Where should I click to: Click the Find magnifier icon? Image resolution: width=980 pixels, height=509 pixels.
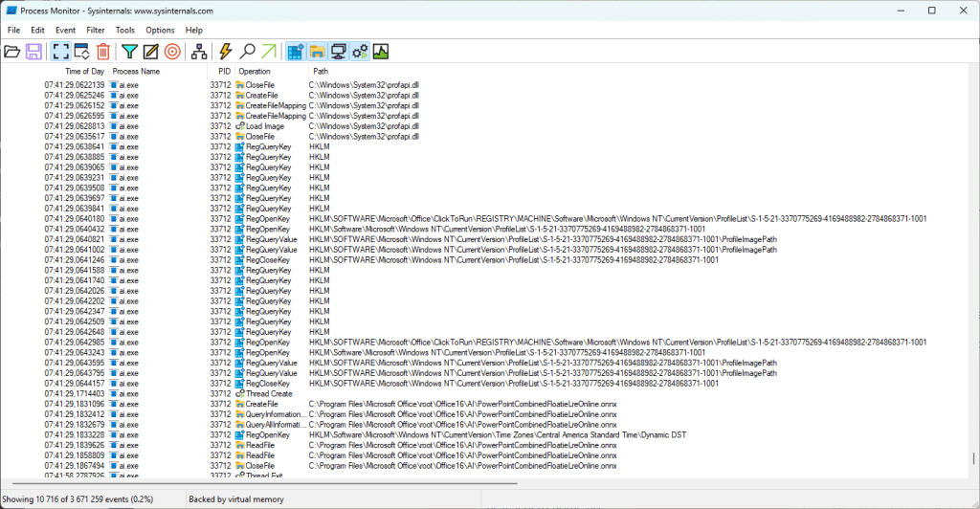(x=247, y=51)
